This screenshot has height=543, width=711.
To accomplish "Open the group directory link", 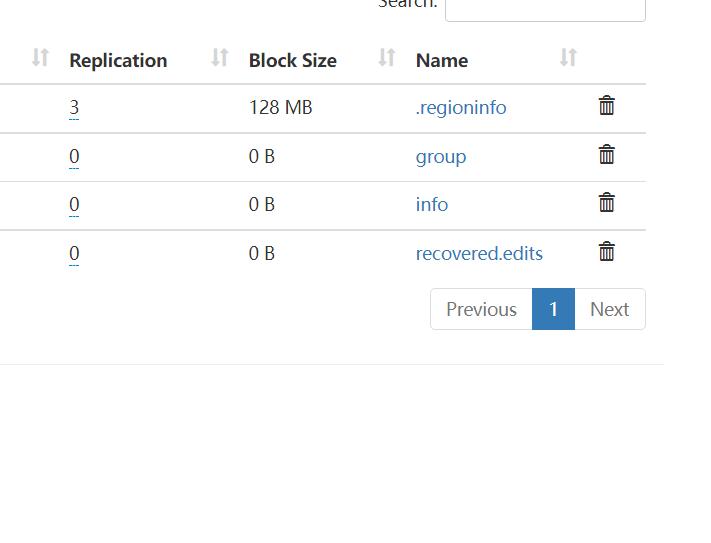I will coord(441,156).
